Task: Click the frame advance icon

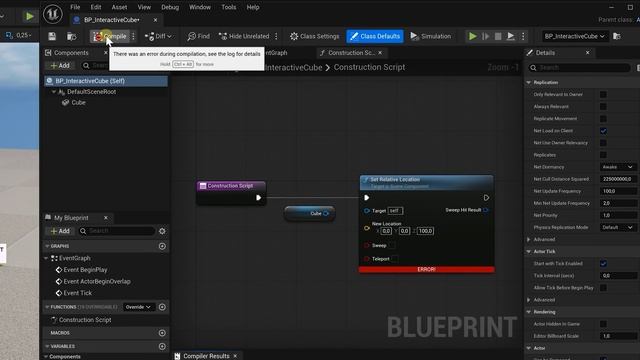Action: pyautogui.click(x=485, y=36)
